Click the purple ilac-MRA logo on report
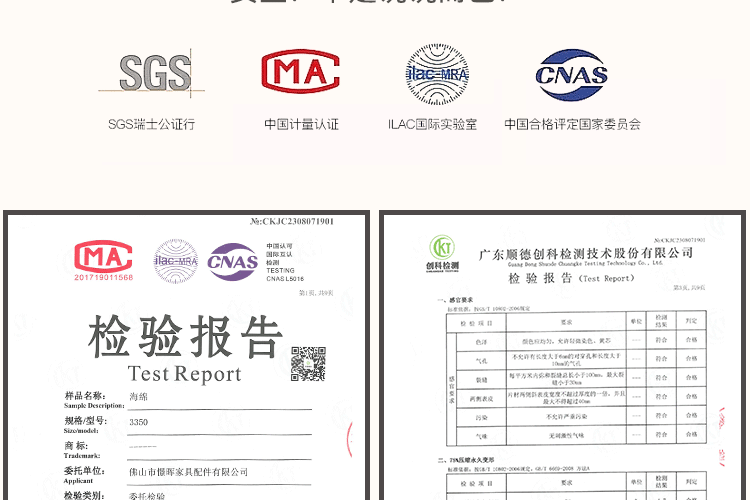The width and height of the screenshot is (750, 500). [x=176, y=261]
